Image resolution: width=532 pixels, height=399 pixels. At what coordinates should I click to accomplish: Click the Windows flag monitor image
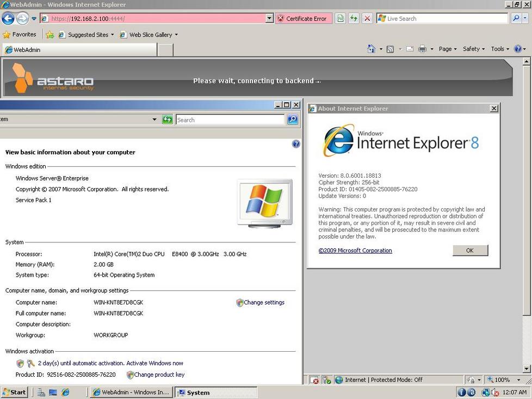point(265,203)
